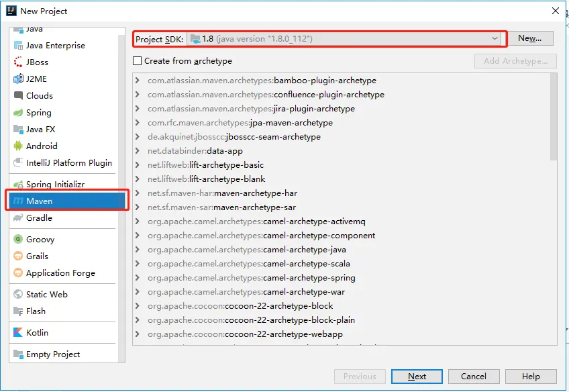Click the Help button

(531, 377)
